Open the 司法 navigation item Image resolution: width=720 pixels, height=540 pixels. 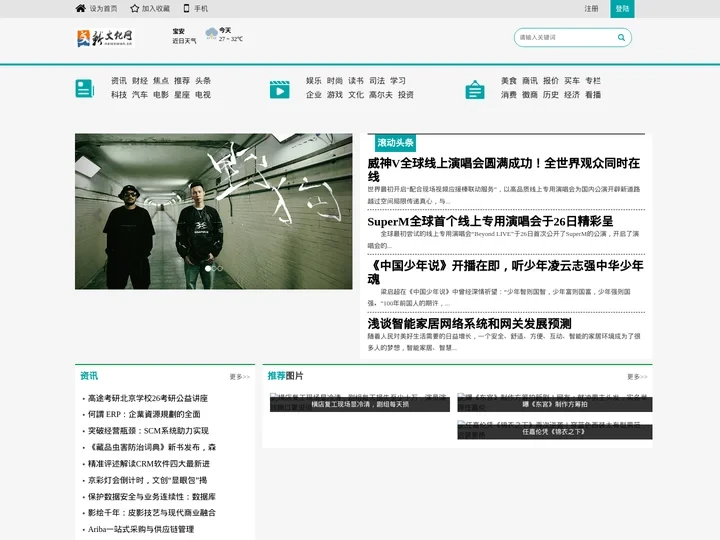point(377,81)
